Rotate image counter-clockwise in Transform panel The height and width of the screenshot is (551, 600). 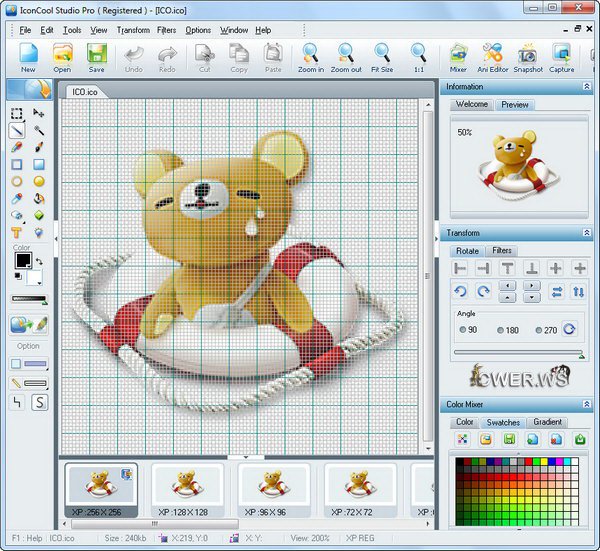click(461, 292)
